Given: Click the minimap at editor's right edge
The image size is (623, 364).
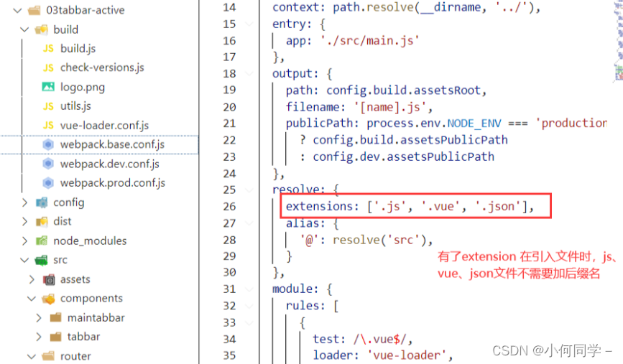Looking at the screenshot, I should click(x=618, y=39).
